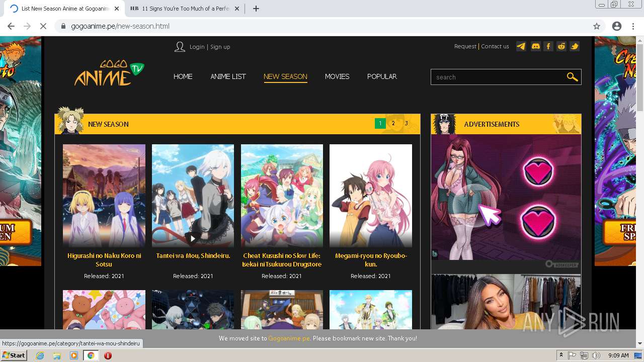Show hidden system tray icons
The width and height of the screenshot is (644, 362).
[561, 355]
